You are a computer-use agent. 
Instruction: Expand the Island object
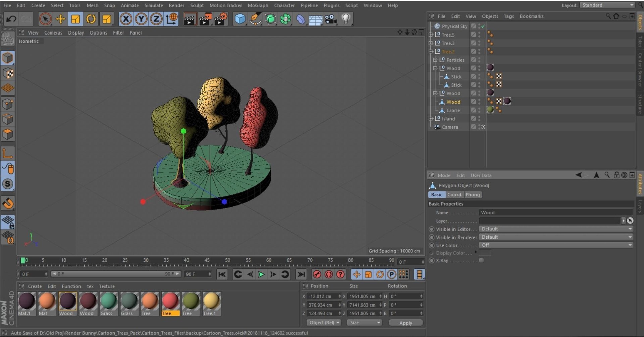tap(431, 118)
